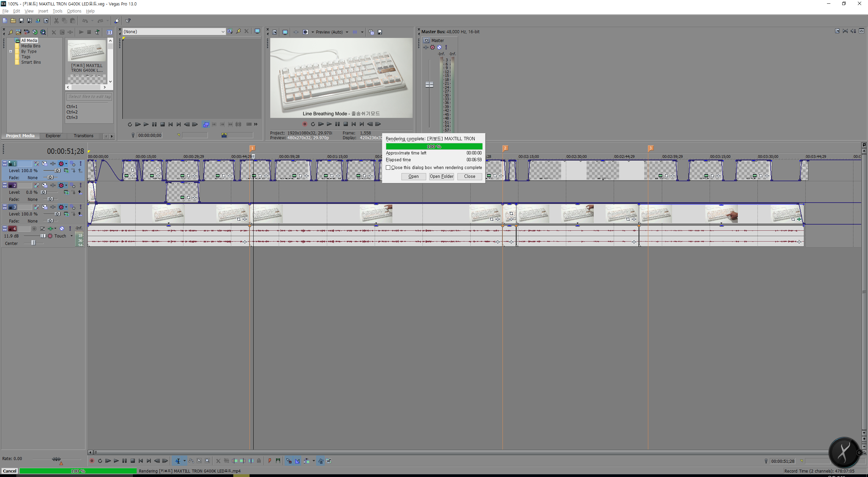Click the What's This Help cursor icon
Image resolution: width=868 pixels, height=477 pixels.
point(128,21)
